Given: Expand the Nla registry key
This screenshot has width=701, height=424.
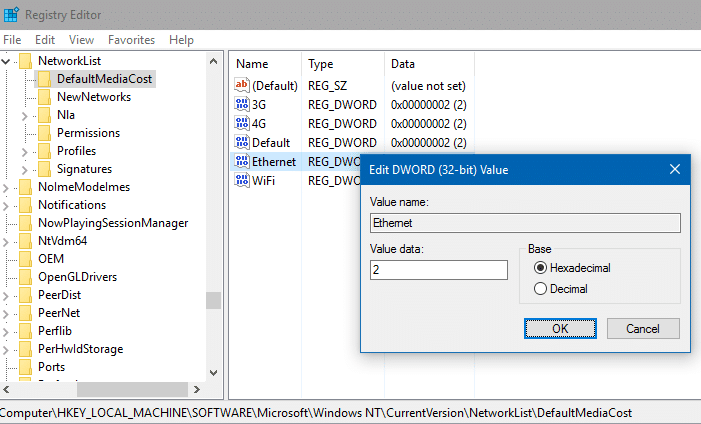Looking at the screenshot, I should point(25,115).
